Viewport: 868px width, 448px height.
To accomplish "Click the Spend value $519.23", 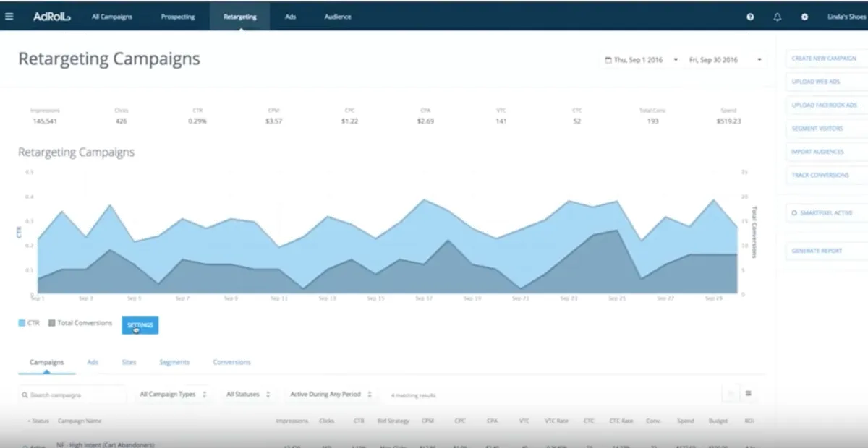I will pyautogui.click(x=728, y=121).
